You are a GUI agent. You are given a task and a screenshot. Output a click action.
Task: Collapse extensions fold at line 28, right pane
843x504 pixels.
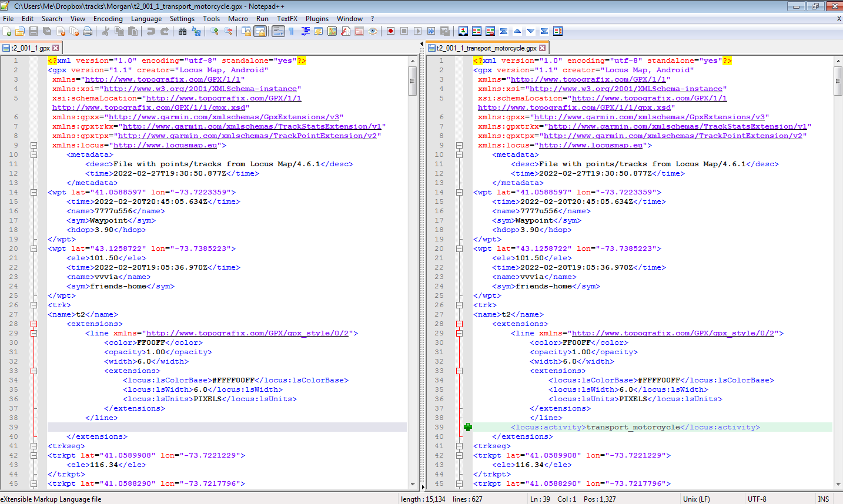pos(459,324)
